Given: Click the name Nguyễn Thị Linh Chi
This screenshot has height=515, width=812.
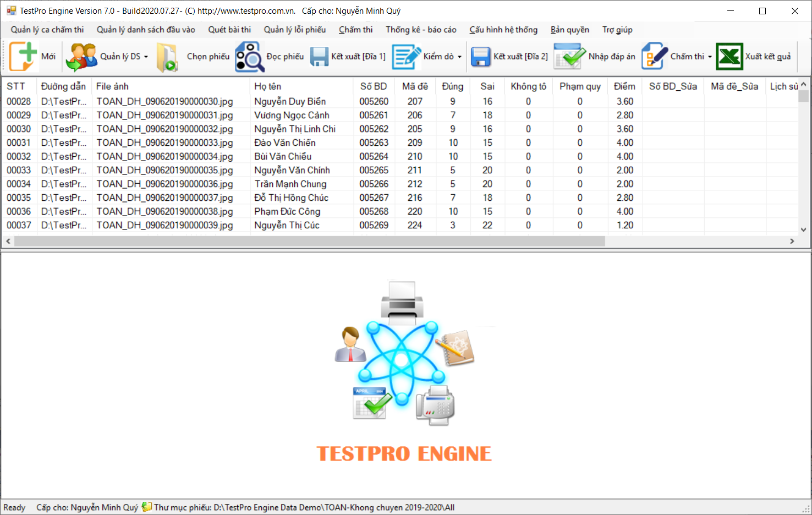Looking at the screenshot, I should (295, 129).
